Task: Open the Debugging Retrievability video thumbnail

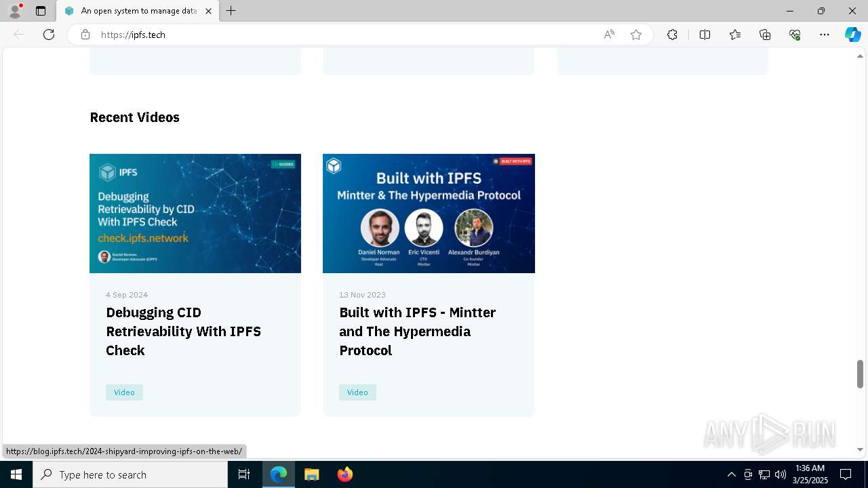Action: [x=195, y=213]
